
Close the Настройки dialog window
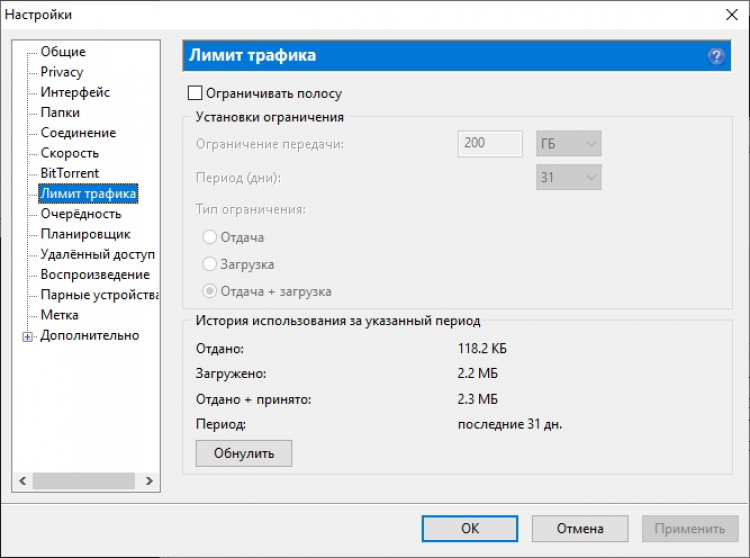pyautogui.click(x=732, y=15)
